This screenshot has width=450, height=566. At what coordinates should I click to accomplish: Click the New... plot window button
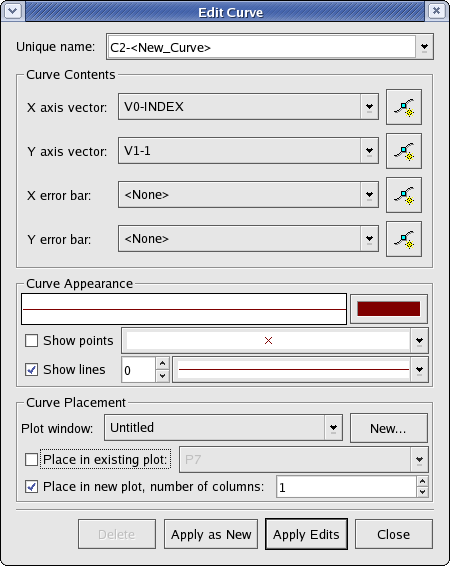(389, 428)
